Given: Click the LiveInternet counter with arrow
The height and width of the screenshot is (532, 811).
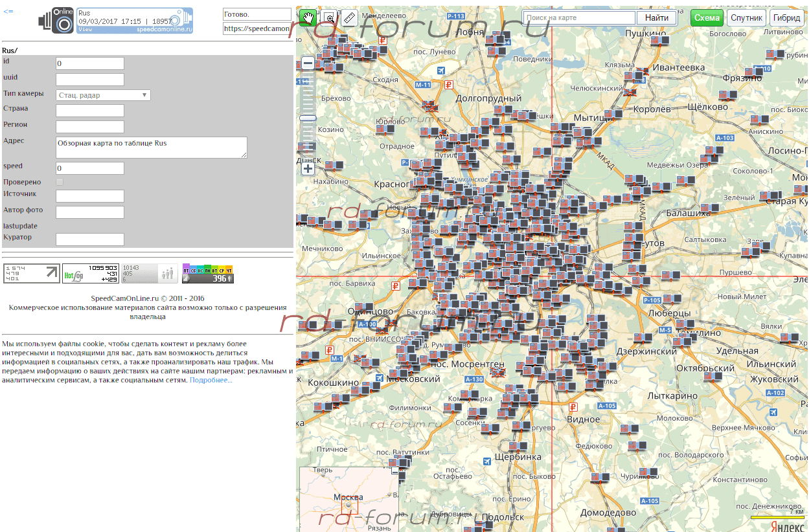Looking at the screenshot, I should pos(32,274).
